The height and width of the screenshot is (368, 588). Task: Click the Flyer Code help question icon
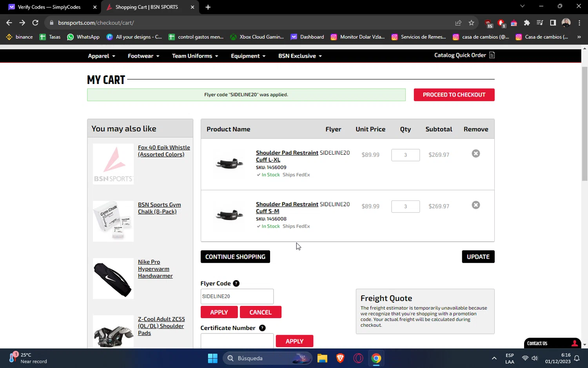236,283
